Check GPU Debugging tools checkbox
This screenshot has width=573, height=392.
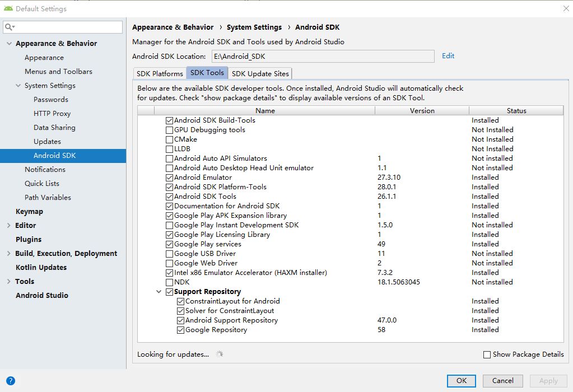[x=169, y=130]
